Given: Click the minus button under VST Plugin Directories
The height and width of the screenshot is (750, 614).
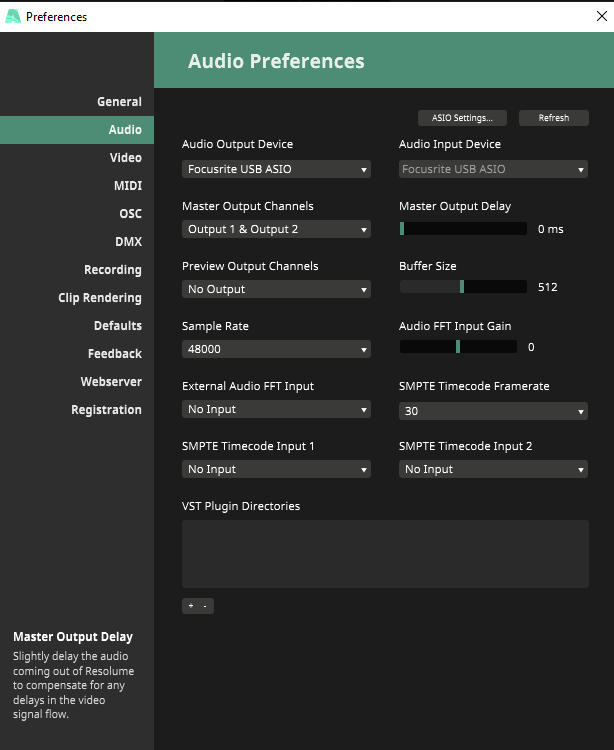Looking at the screenshot, I should point(205,606).
